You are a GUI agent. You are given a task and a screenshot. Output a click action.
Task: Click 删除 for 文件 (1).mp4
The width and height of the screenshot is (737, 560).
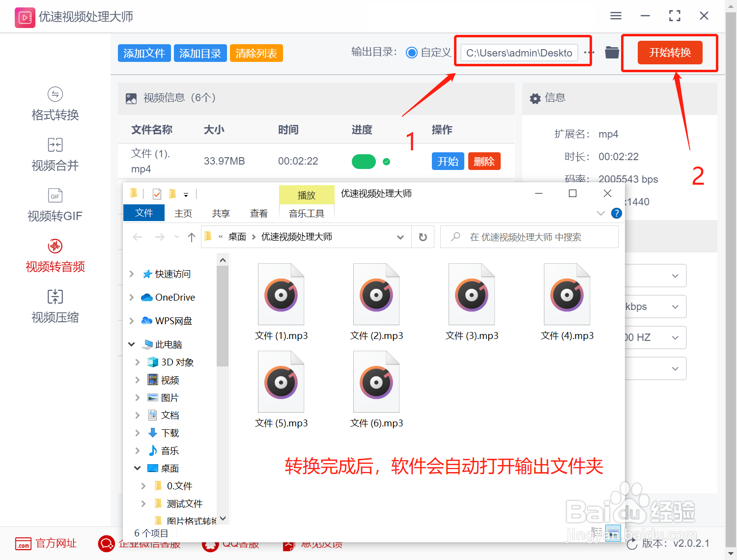click(x=484, y=161)
